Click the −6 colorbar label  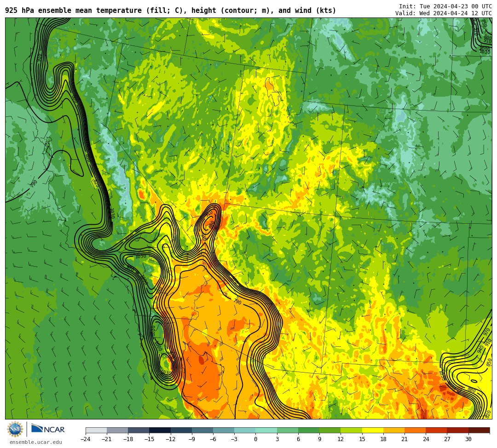tap(213, 439)
